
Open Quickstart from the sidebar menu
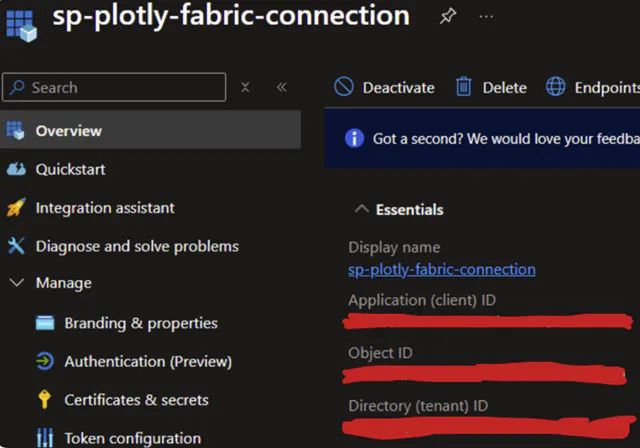70,169
